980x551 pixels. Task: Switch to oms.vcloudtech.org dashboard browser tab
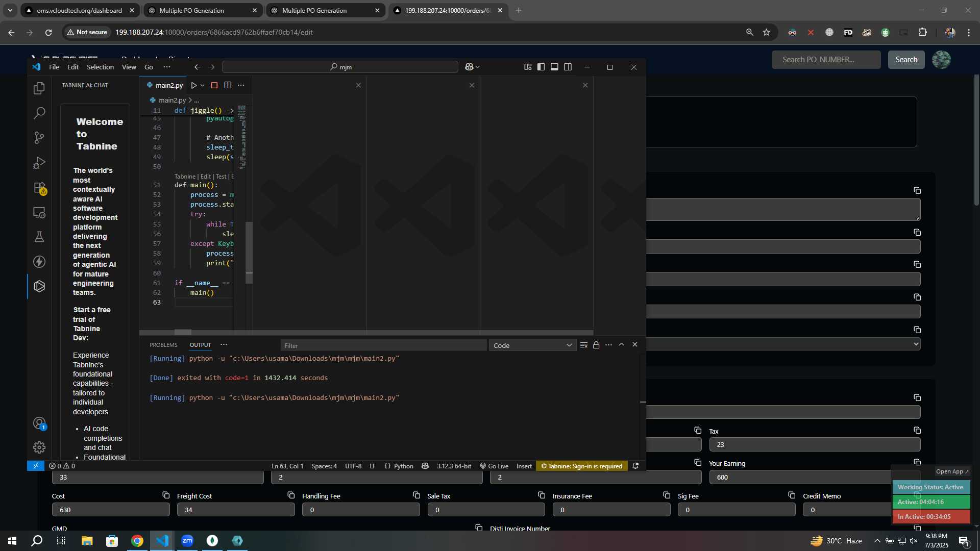pyautogui.click(x=79, y=10)
